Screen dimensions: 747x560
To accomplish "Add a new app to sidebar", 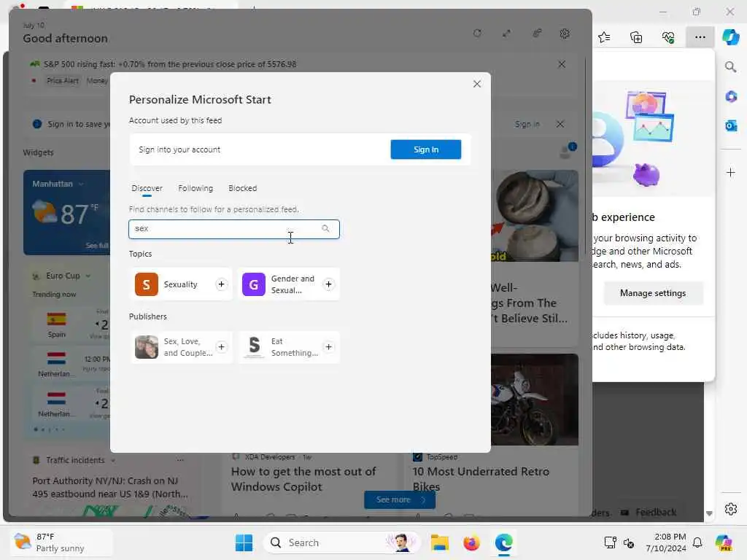I will (731, 172).
